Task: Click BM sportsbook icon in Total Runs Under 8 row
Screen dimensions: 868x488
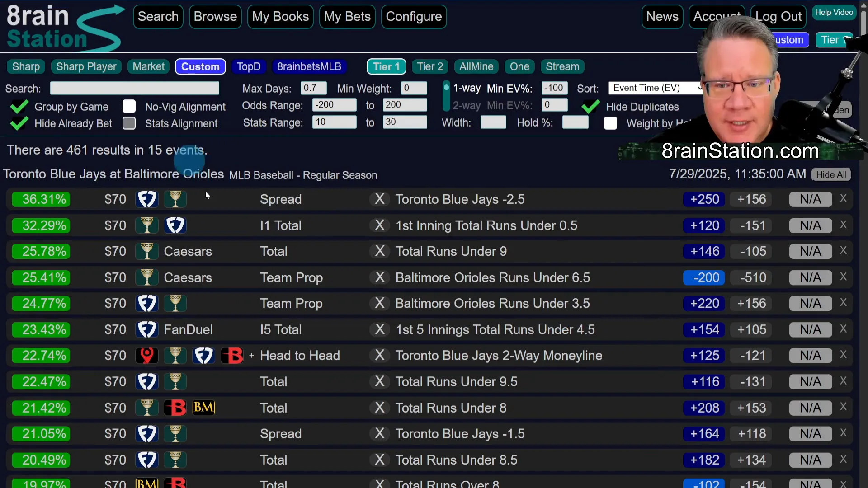Action: (203, 408)
